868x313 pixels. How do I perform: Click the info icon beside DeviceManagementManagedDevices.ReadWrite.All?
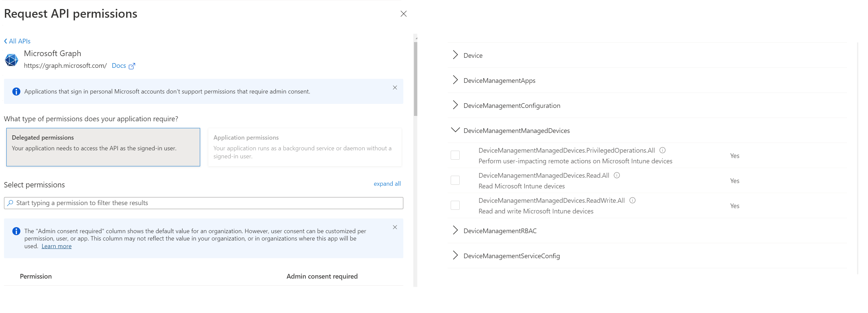click(632, 200)
